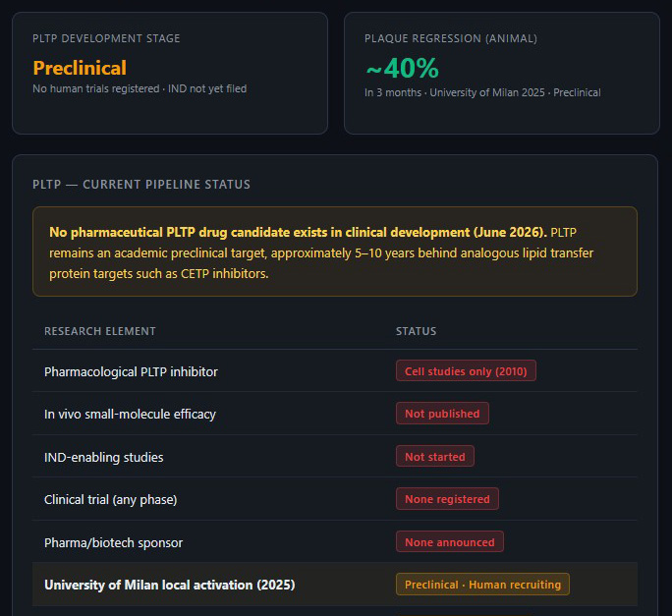The width and height of the screenshot is (672, 616).
Task: Select the 'PLTP — CURRENT PIPELINE STATUS' heading
Action: pyautogui.click(x=141, y=185)
